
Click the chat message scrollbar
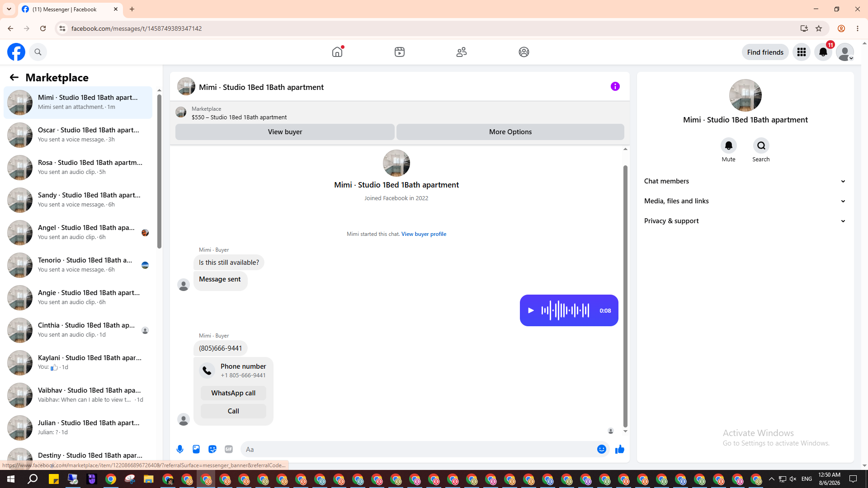click(625, 296)
